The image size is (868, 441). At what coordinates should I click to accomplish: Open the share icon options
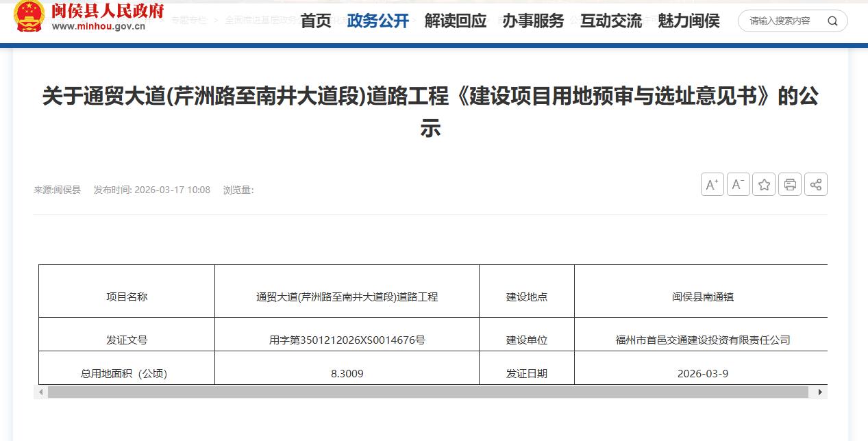[x=815, y=184]
